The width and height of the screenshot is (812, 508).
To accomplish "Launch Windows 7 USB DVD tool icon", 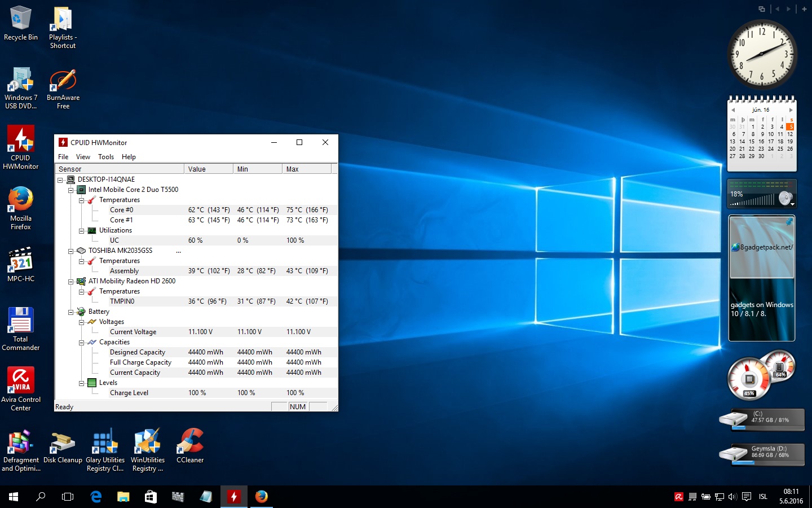I will coord(21,87).
